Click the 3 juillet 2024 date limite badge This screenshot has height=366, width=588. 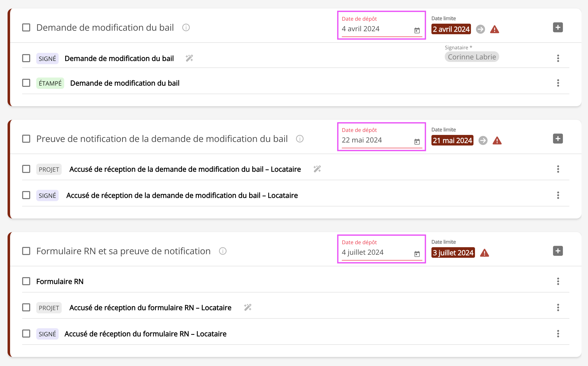[x=453, y=253]
